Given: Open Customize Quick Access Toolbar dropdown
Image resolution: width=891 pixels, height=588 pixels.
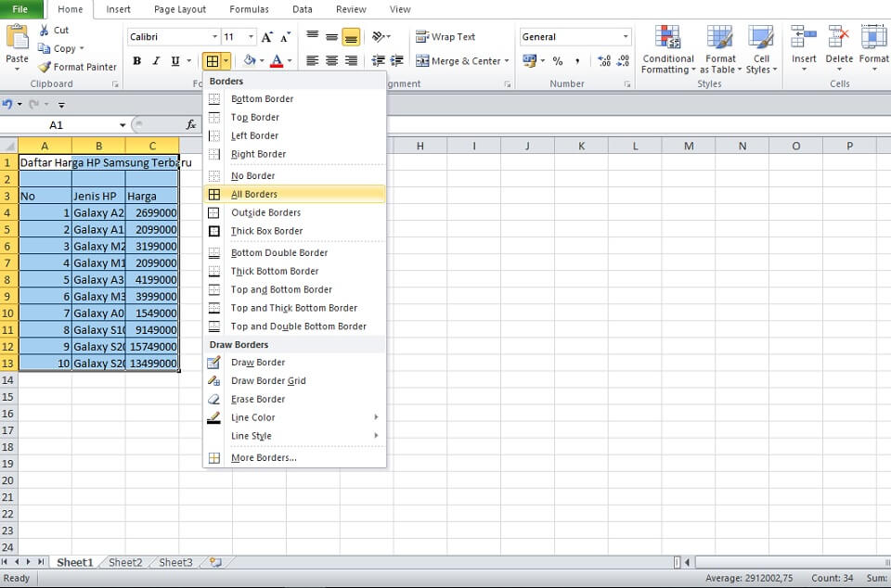Looking at the screenshot, I should pos(62,105).
